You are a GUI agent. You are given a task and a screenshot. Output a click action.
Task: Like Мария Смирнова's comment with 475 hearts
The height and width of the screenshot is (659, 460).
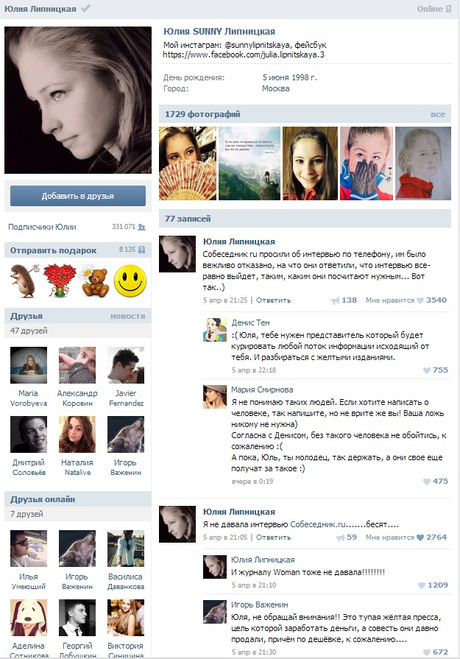tap(427, 481)
